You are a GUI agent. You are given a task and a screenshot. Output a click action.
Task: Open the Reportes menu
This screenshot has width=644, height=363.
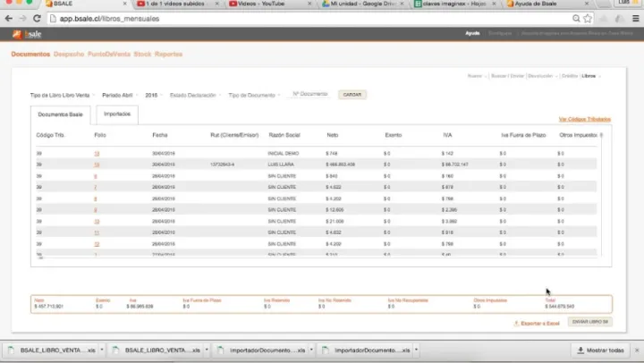tap(168, 55)
